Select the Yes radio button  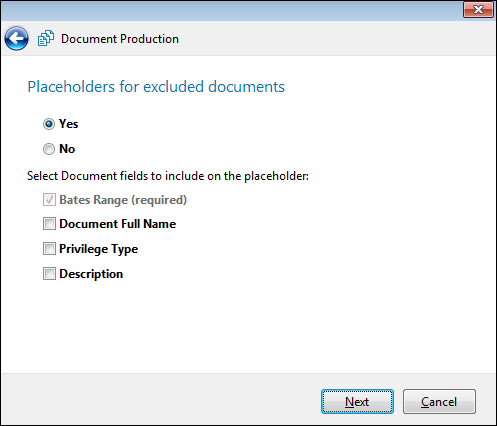[49, 124]
